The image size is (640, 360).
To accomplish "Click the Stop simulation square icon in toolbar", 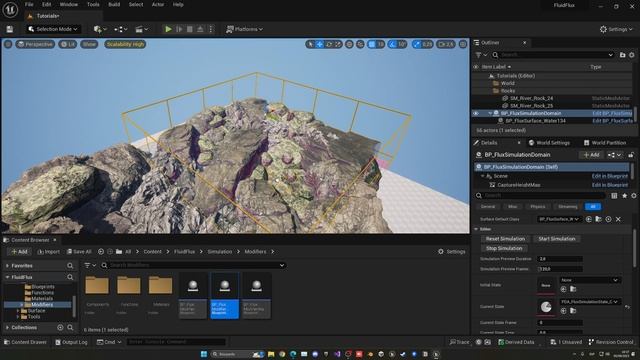I will pyautogui.click(x=189, y=29).
